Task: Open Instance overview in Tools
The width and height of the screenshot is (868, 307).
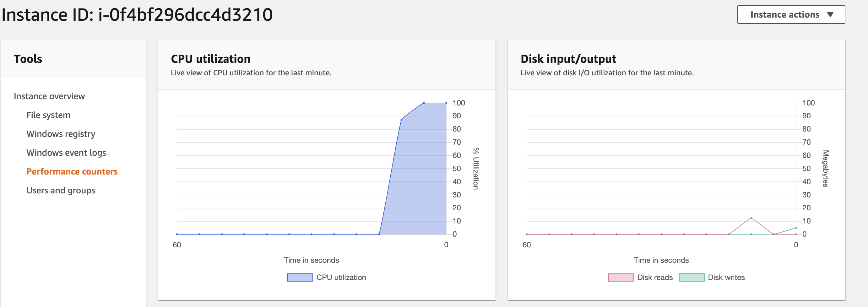Action: (x=49, y=96)
